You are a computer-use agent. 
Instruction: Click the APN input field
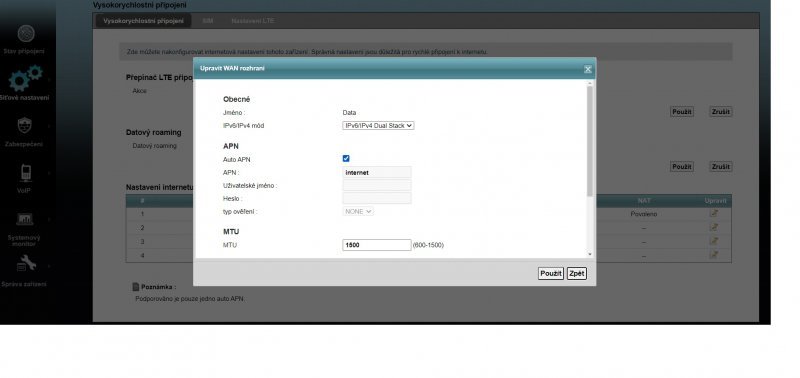point(377,172)
